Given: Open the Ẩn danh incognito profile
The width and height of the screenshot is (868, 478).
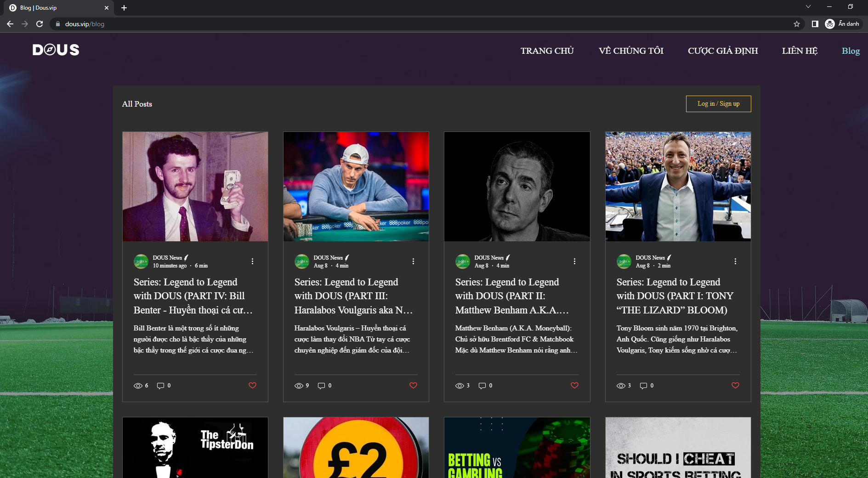Looking at the screenshot, I should pos(843,24).
